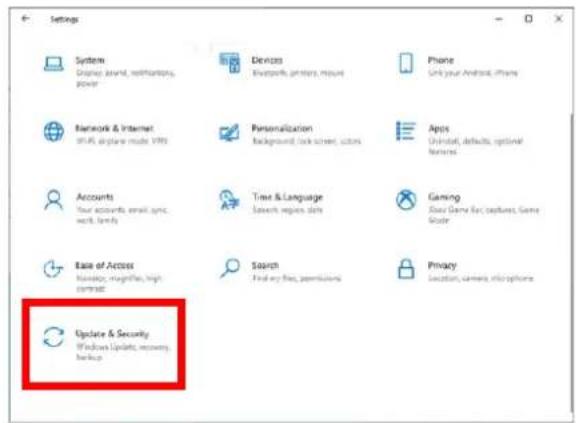Open the Update & Security title
The height and width of the screenshot is (423, 576).
[x=112, y=334]
